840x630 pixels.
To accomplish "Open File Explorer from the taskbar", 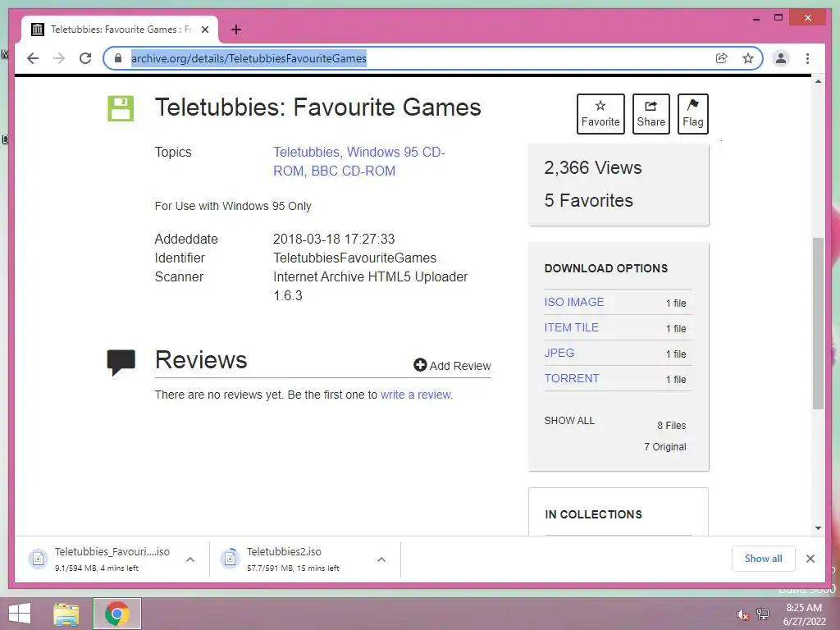I will [x=66, y=614].
